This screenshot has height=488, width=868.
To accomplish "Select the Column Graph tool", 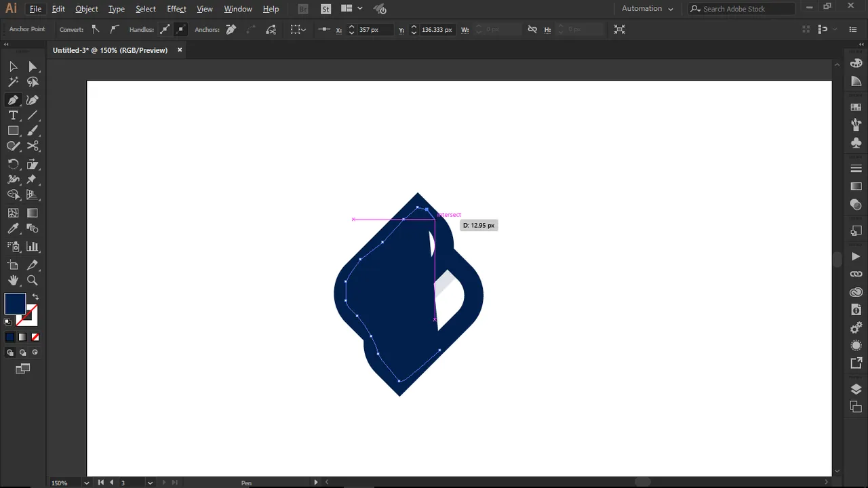I will tap(33, 247).
